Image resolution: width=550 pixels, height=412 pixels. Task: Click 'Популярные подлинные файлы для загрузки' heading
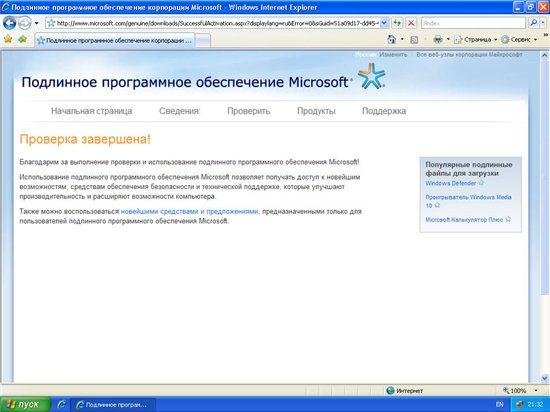tap(469, 169)
